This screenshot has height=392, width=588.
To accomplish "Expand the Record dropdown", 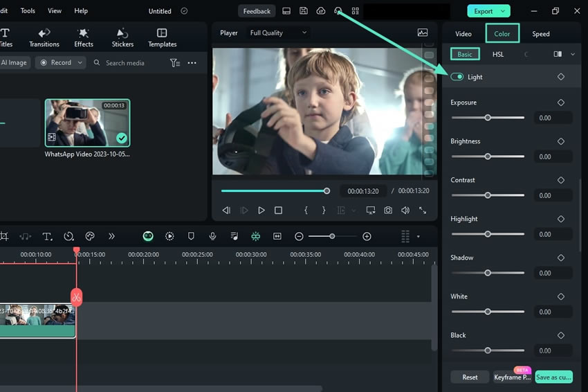I will [80, 63].
